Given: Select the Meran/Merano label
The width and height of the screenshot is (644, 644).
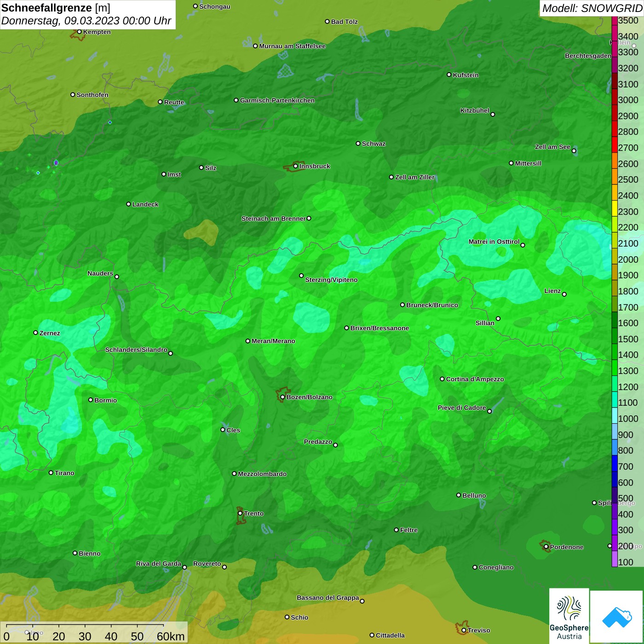Looking at the screenshot, I should [273, 341].
